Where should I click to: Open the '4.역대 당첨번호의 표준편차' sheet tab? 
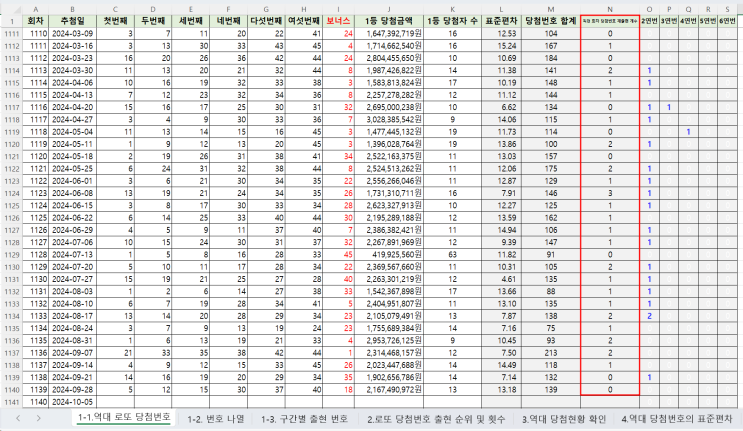click(677, 419)
